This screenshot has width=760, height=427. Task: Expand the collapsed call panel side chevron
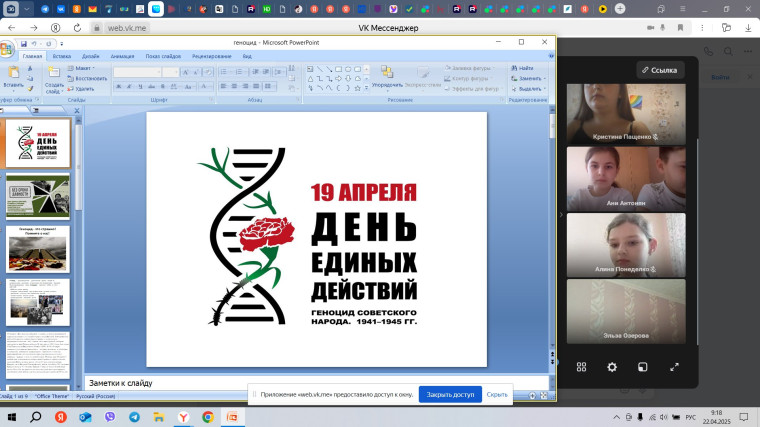561,214
